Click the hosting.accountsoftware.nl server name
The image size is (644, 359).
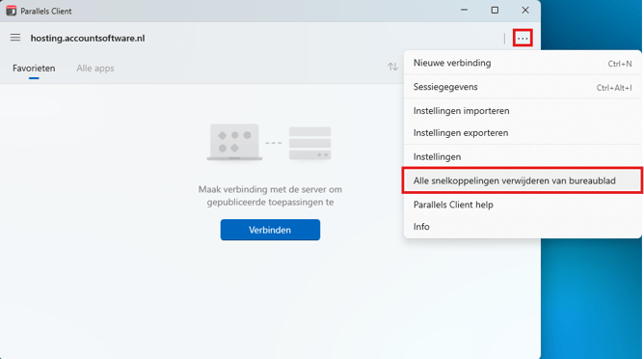[88, 39]
